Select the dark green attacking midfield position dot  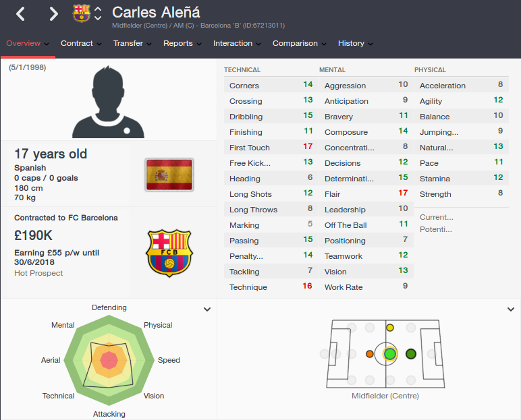point(411,354)
